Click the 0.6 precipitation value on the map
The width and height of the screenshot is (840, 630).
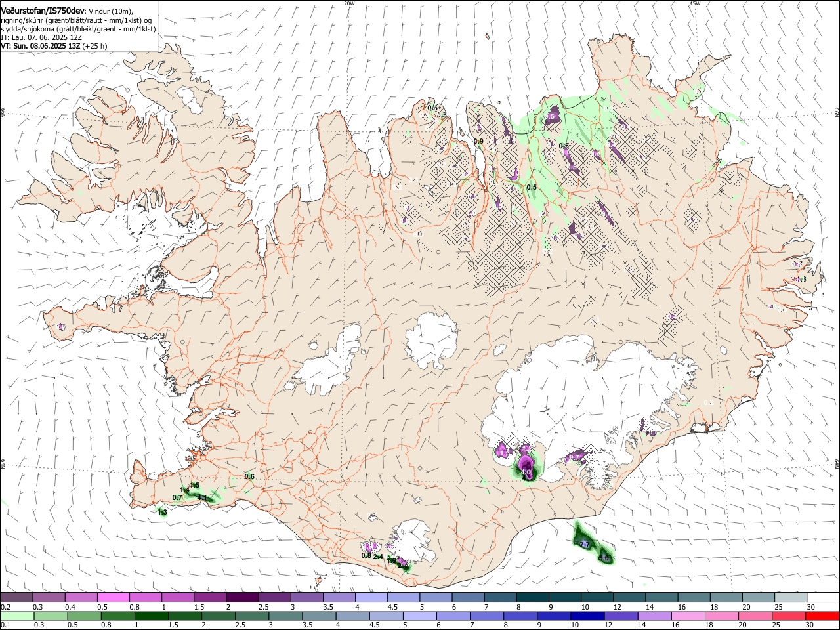[x=249, y=476]
